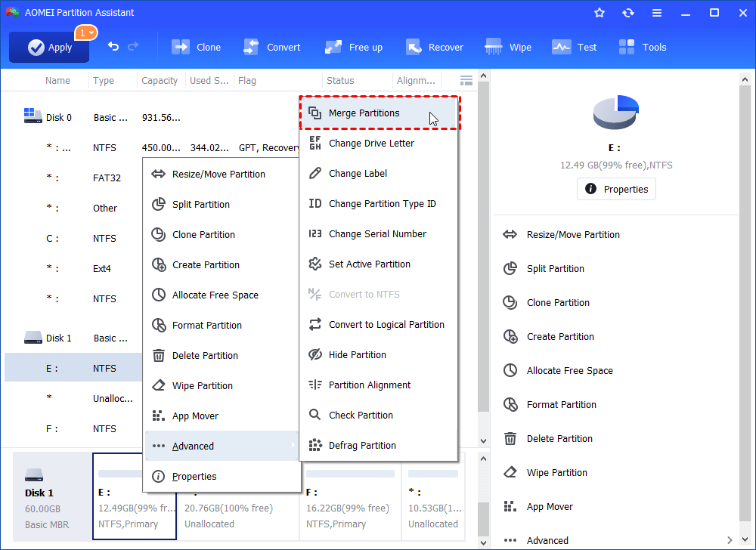
Task: Select the Ext4 partition row
Action: [x=73, y=268]
